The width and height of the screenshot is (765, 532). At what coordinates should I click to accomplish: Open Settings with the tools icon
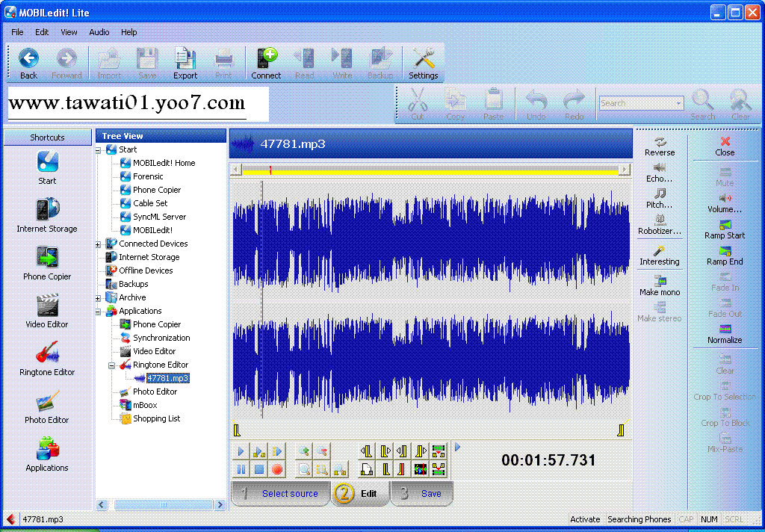[x=423, y=64]
